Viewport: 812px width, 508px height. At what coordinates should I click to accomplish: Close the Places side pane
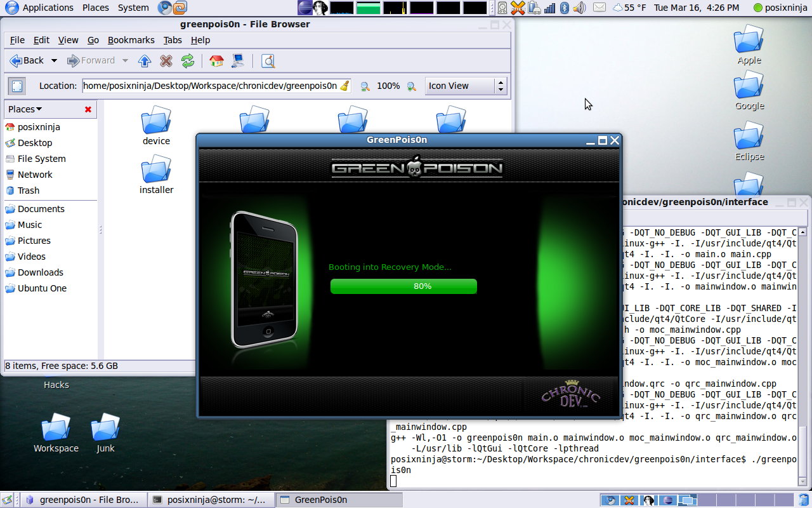tap(88, 109)
